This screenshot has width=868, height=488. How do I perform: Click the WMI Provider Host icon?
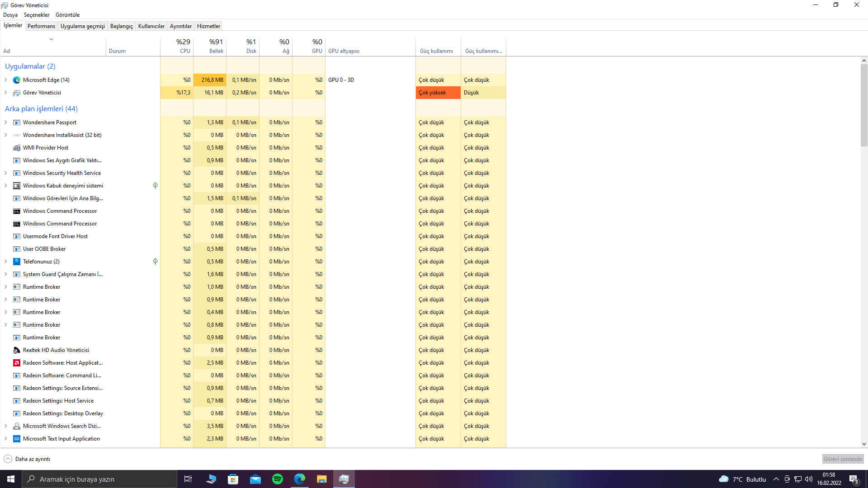pyautogui.click(x=17, y=148)
